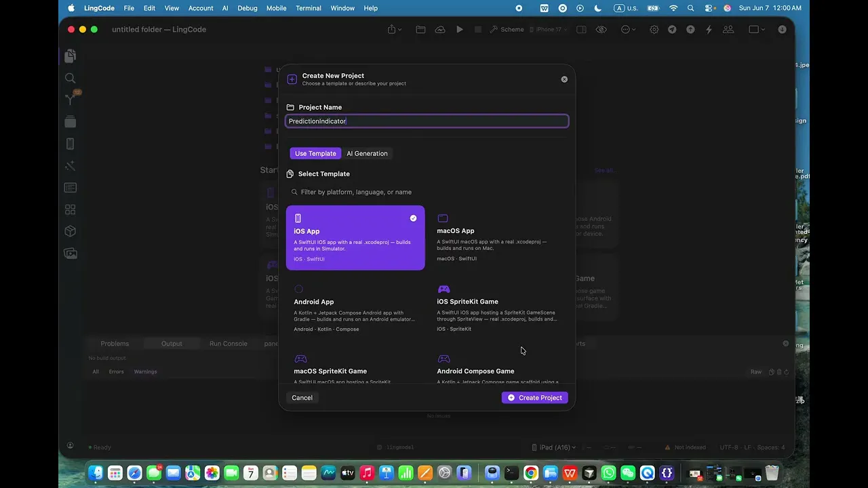The width and height of the screenshot is (868, 488).
Task: Click the Run play button in toolbar
Action: 460,29
